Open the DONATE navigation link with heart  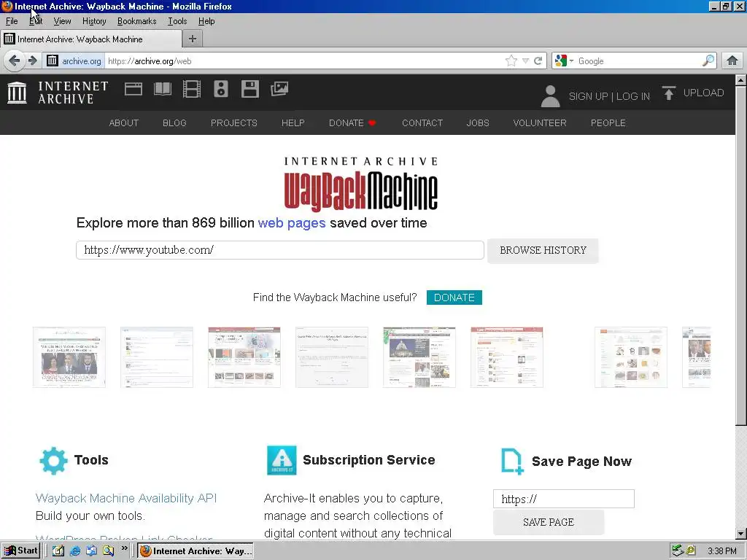[x=352, y=122]
